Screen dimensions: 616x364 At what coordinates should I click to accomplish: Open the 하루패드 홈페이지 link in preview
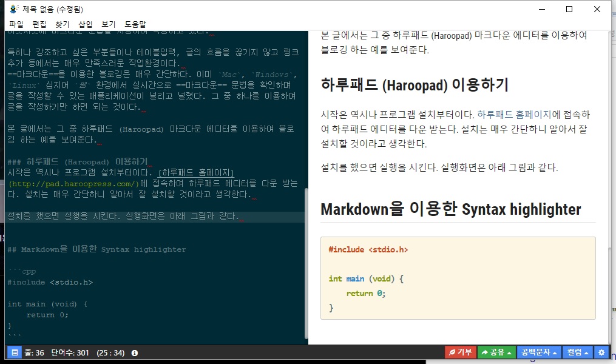pos(514,114)
